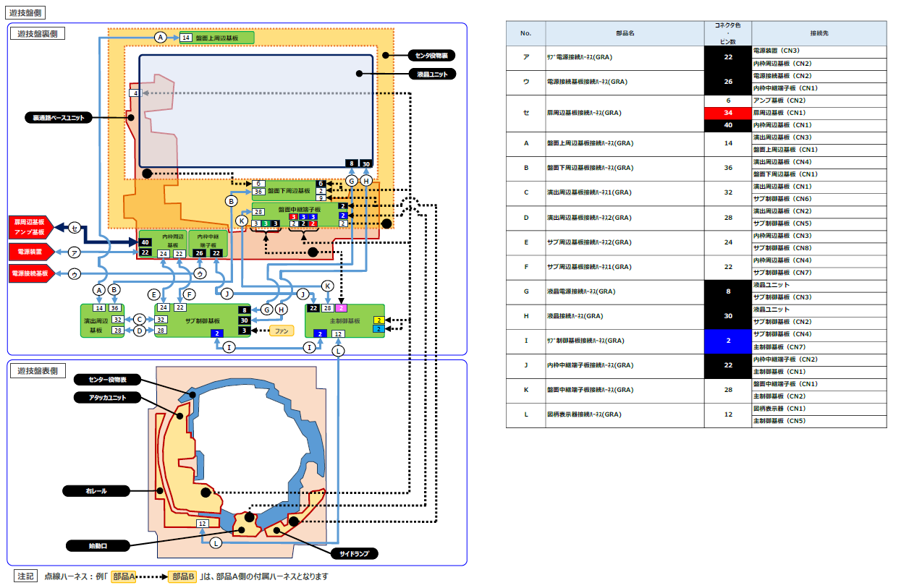Click the 電源接続基板接続ﾊｰﾈｽ(GRA) cell
This screenshot has height=588, width=909.
click(x=625, y=82)
